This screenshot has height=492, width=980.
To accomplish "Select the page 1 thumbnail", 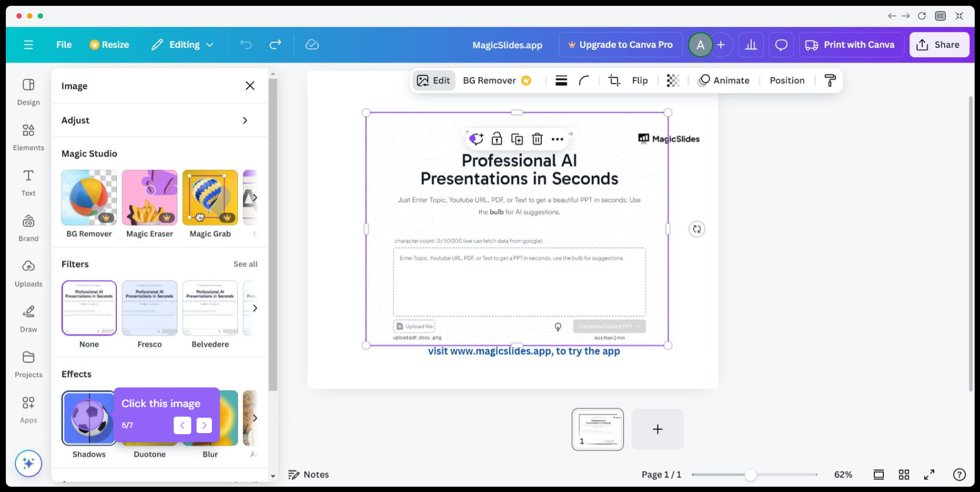I will point(598,429).
